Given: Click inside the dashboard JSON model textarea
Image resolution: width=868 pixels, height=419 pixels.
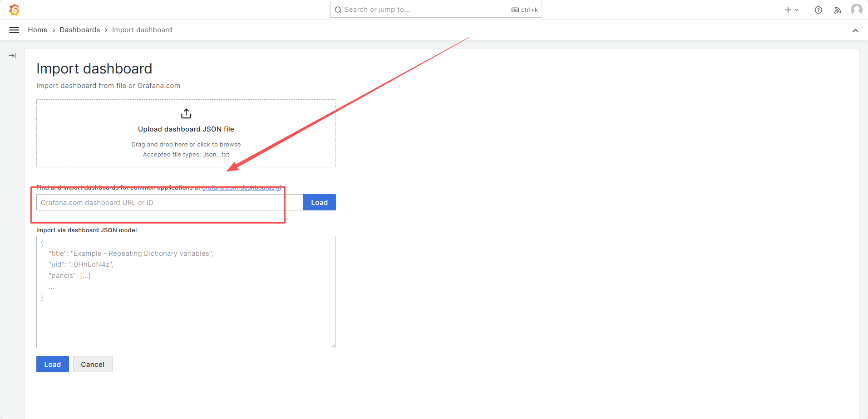Looking at the screenshot, I should [x=186, y=313].
